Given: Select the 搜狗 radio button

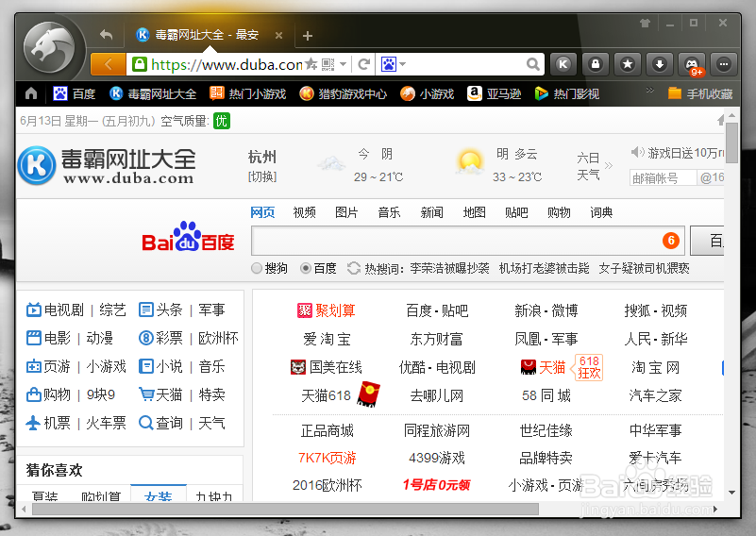Looking at the screenshot, I should pyautogui.click(x=257, y=268).
